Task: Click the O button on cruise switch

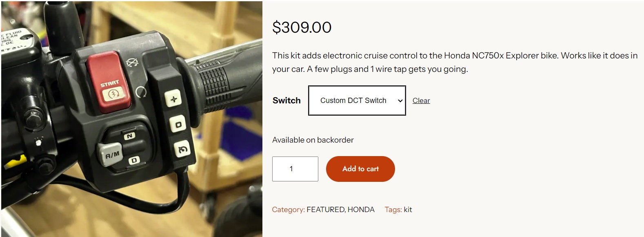Action: pos(178,124)
